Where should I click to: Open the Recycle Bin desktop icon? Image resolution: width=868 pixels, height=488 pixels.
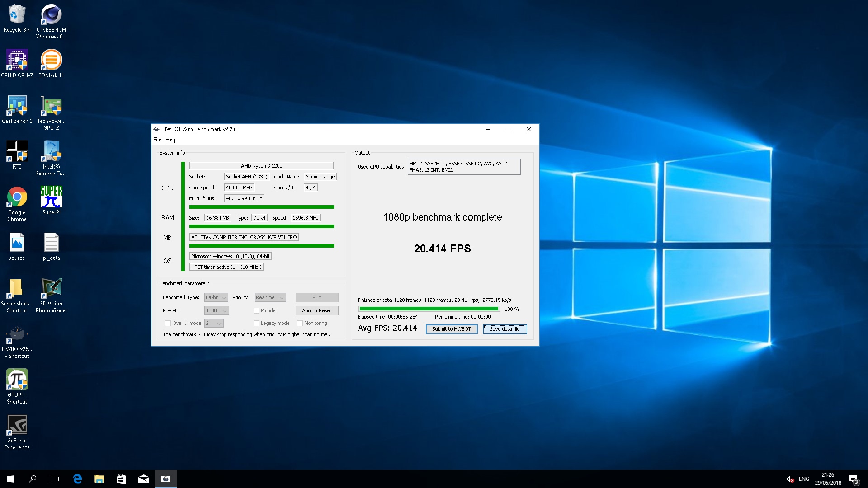[x=17, y=18]
